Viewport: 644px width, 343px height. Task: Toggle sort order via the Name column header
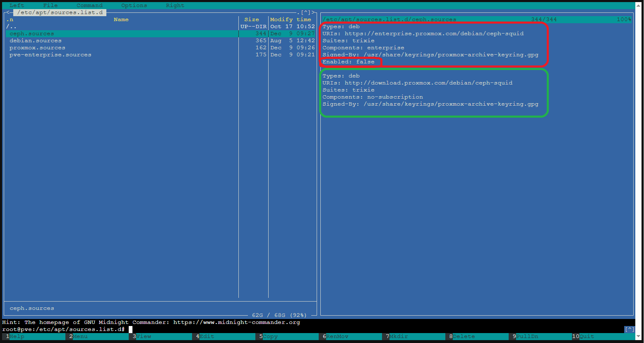pos(121,19)
